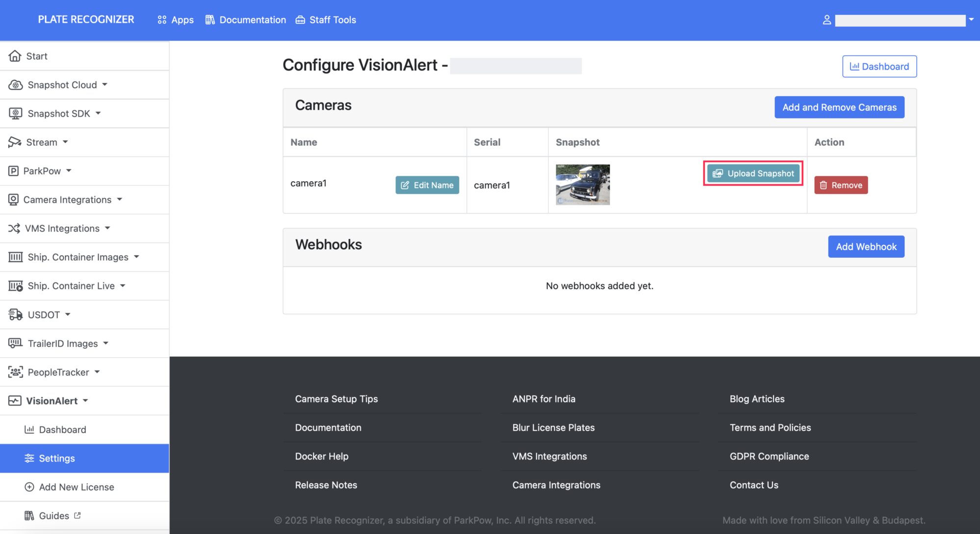The height and width of the screenshot is (534, 980).
Task: Click the Start home icon in sidebar
Action: tap(15, 56)
